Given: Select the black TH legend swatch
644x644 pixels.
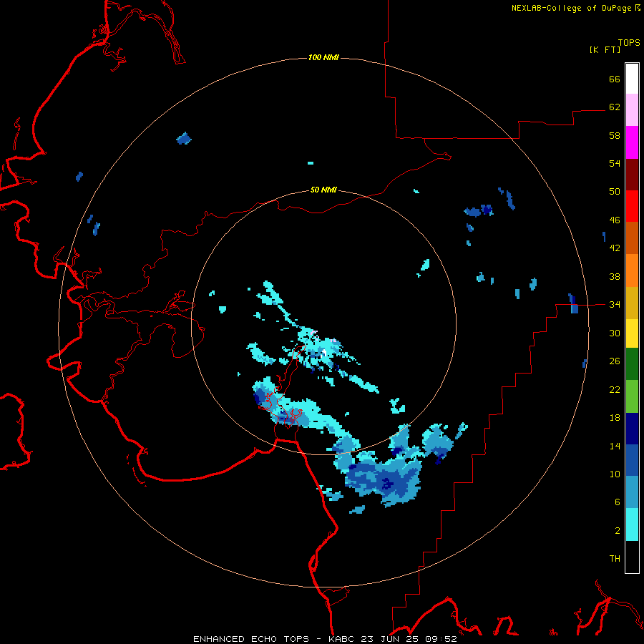Looking at the screenshot, I should pyautogui.click(x=632, y=557).
